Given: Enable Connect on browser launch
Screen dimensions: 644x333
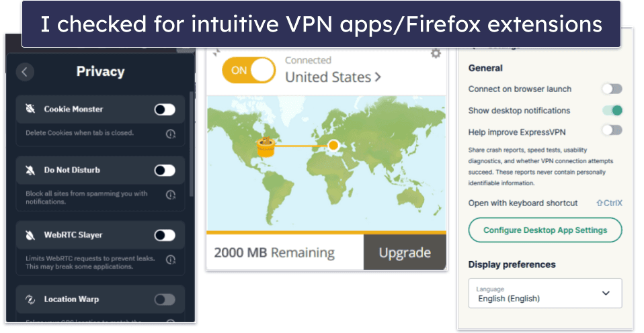Looking at the screenshot, I should click(612, 89).
